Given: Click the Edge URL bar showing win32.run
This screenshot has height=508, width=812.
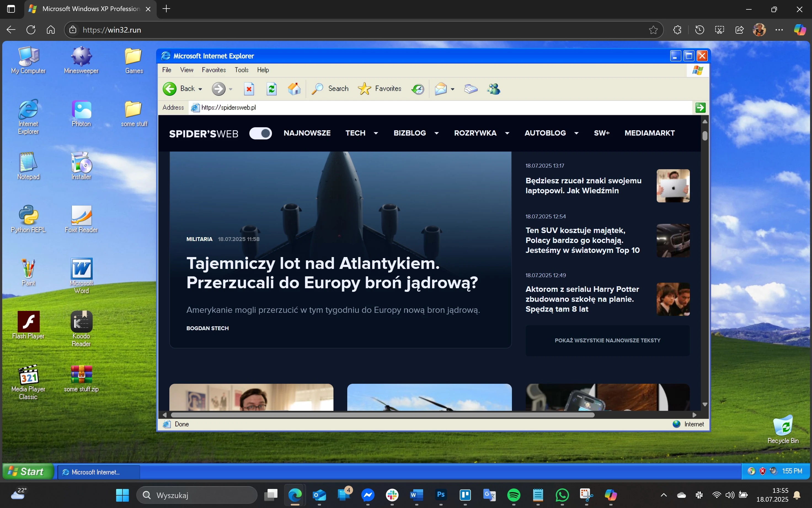Looking at the screenshot, I should pyautogui.click(x=364, y=30).
